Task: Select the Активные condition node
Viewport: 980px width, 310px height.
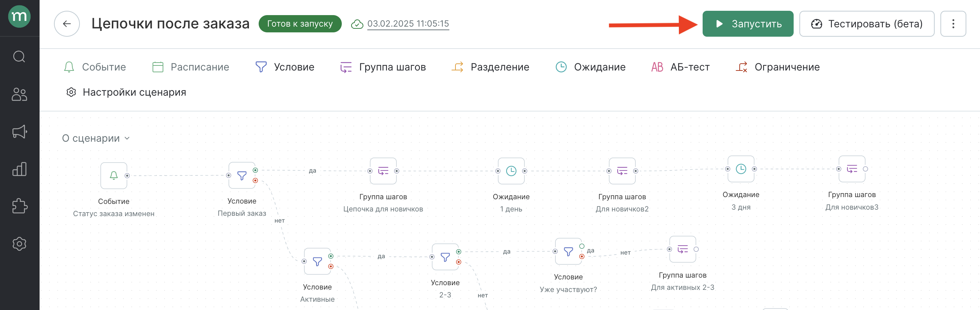Action: pos(317,261)
